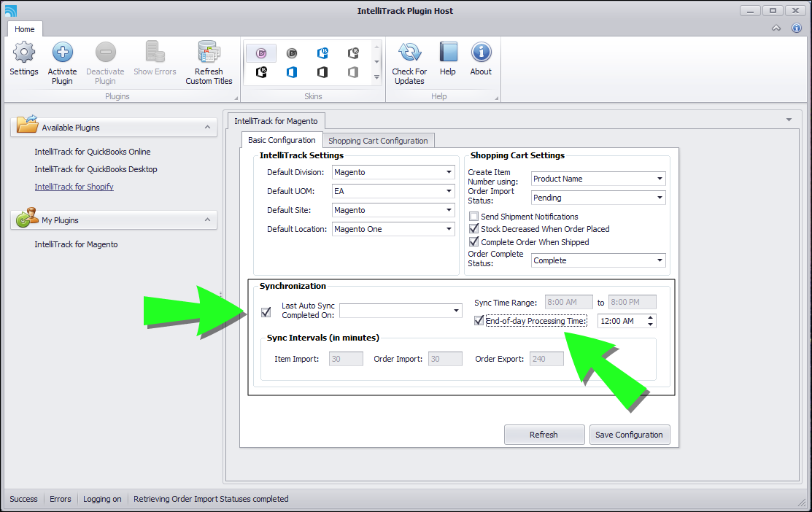Open the document tab list dropdown arrow

pos(789,120)
